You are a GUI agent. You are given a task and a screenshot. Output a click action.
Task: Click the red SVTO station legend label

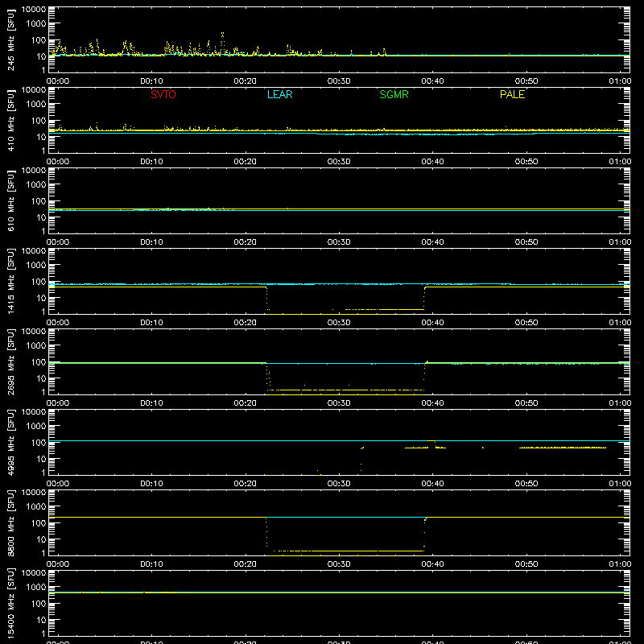(x=163, y=94)
